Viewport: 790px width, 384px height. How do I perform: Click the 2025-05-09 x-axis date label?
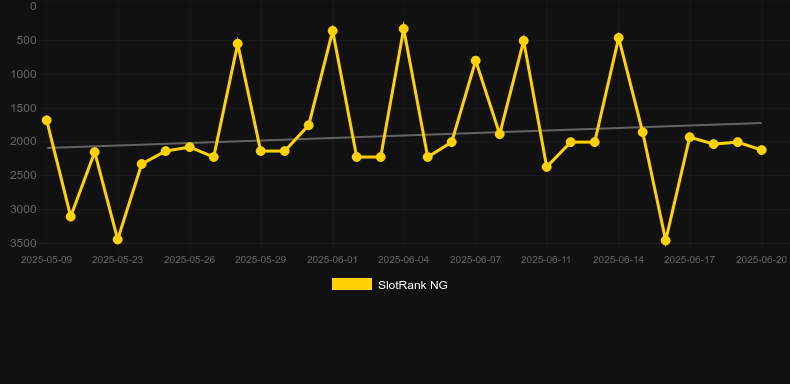pos(46,260)
